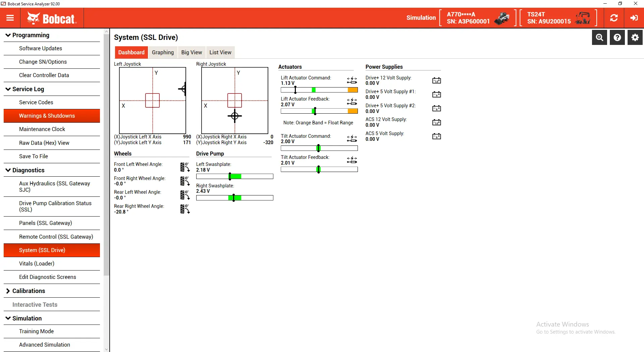Open Training Mode
The image size is (644, 352).
tap(52, 332)
